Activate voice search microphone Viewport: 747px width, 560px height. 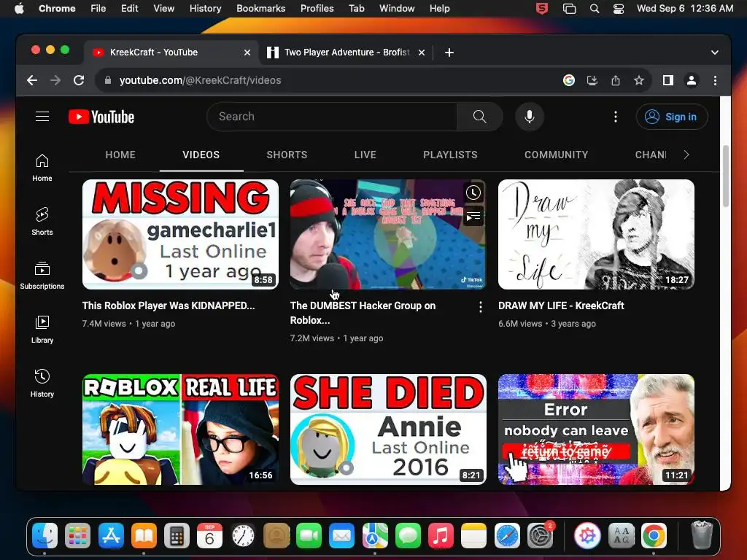tap(530, 117)
